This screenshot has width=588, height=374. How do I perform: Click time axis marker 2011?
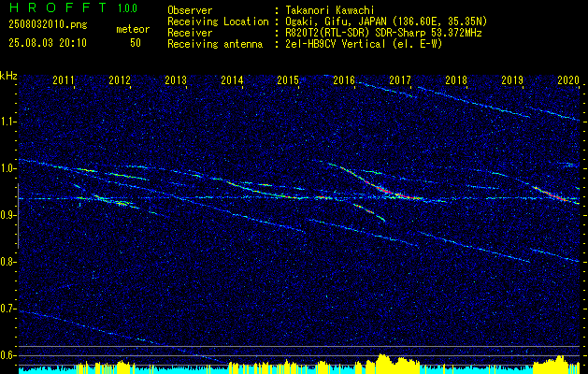click(x=64, y=79)
